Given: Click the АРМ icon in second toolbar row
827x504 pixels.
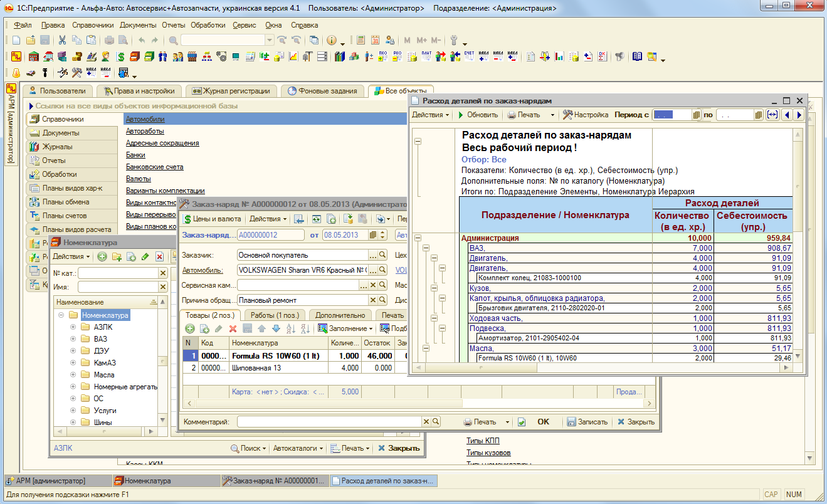Looking at the screenshot, I should point(17,56).
